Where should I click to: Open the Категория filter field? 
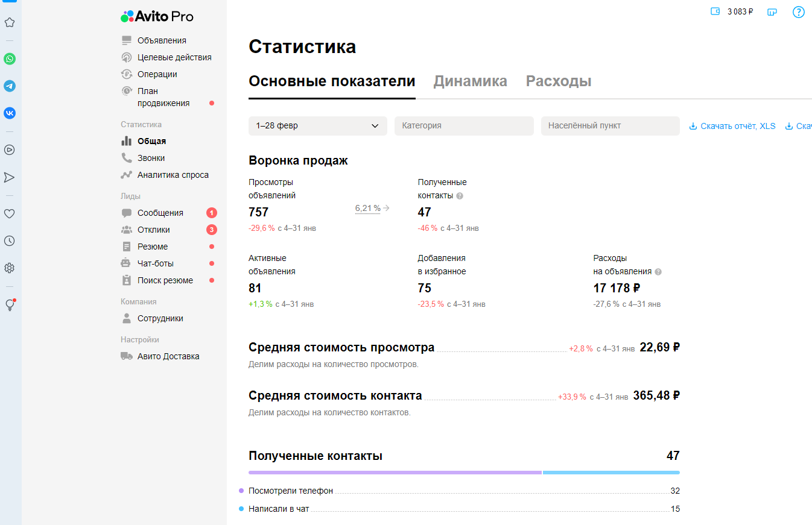464,126
